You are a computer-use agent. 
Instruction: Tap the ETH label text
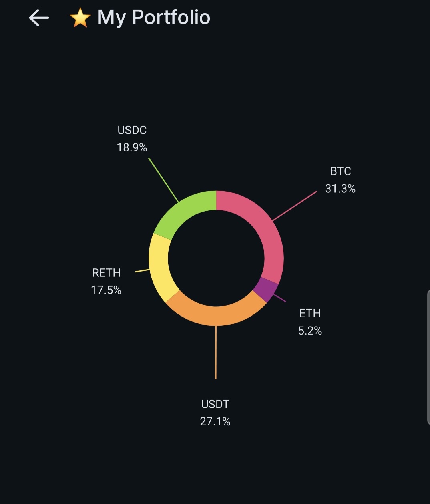pos(310,313)
